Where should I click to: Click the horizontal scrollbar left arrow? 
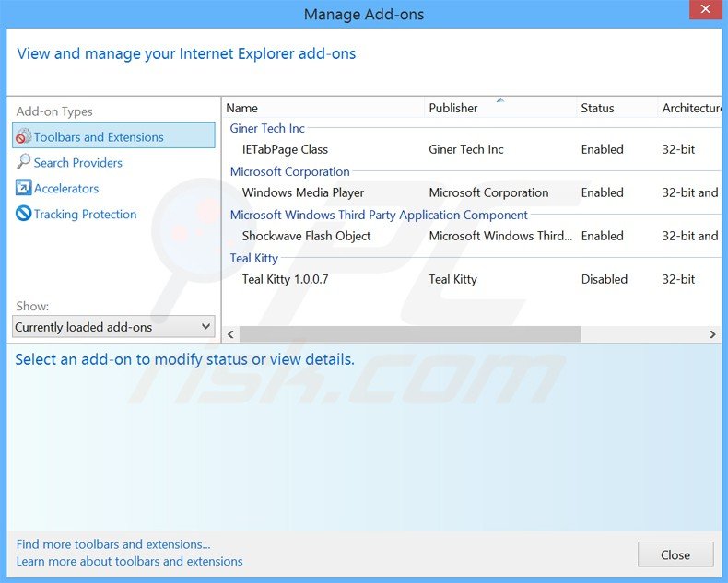[230, 334]
